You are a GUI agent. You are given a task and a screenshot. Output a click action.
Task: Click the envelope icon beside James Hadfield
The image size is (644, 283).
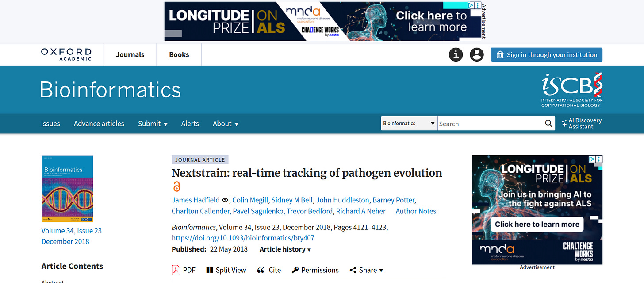click(x=225, y=200)
